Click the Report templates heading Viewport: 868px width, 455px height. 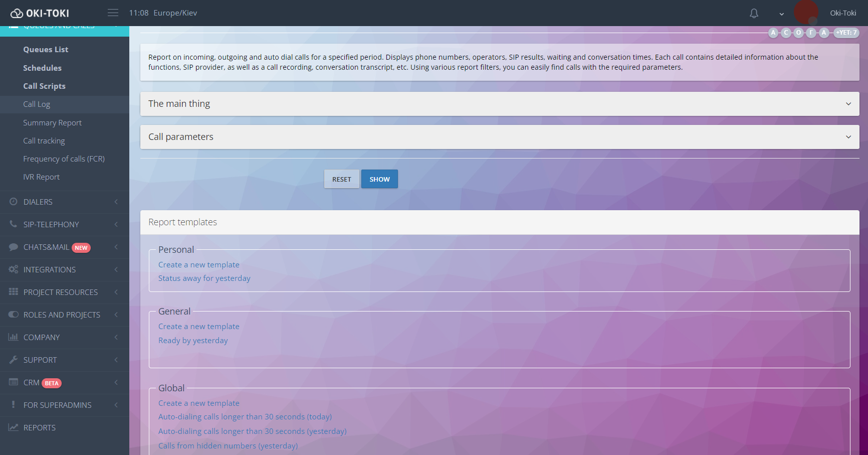click(x=182, y=222)
